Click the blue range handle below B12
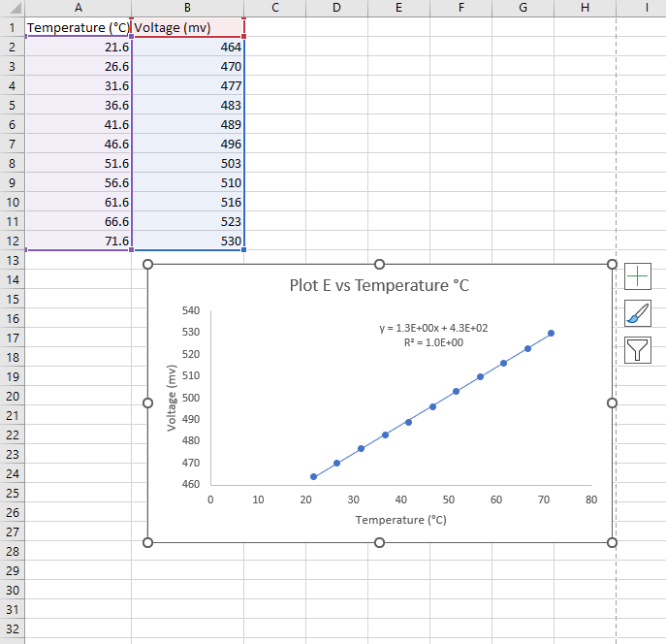The height and width of the screenshot is (644, 666). click(x=243, y=250)
